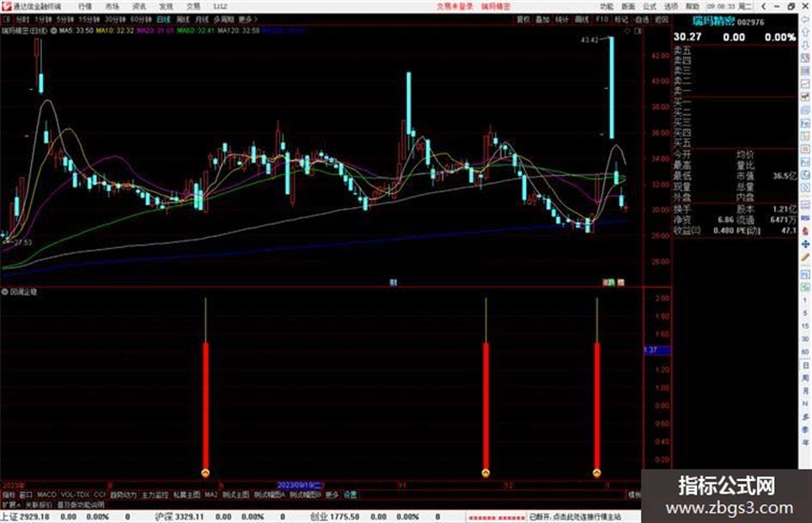Select the 窗口 tab at bottom
Image resolution: width=812 pixels, height=523 pixels.
pyautogui.click(x=26, y=495)
